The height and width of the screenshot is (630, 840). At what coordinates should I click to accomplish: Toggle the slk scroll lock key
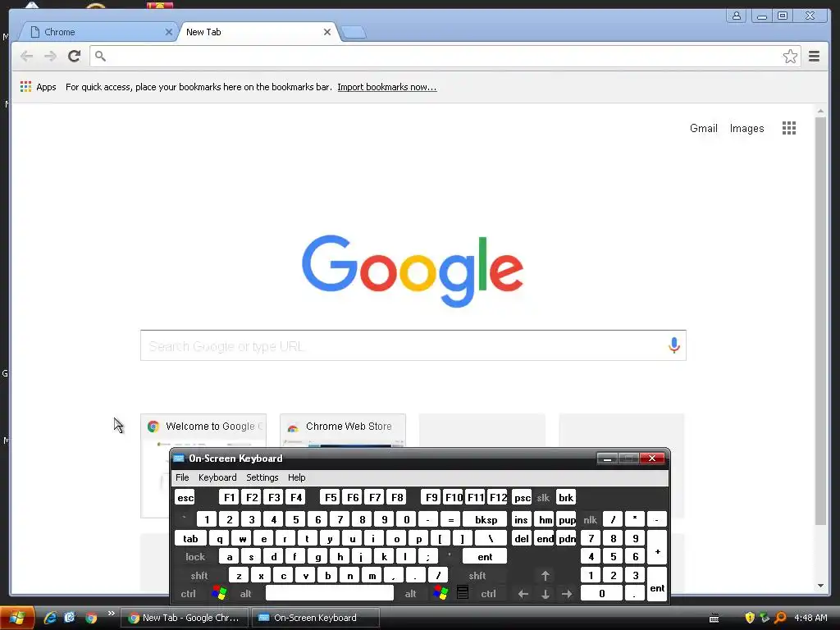[x=543, y=498]
